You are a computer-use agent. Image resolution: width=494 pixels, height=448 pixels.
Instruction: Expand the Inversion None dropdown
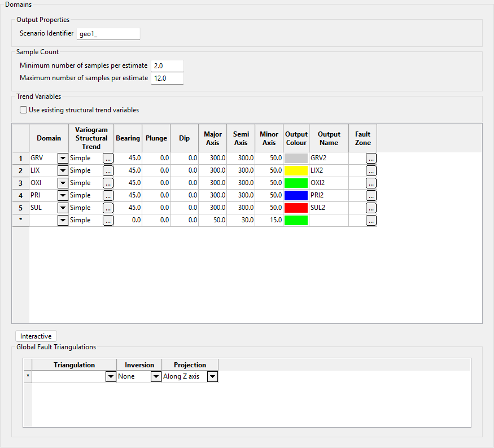156,377
